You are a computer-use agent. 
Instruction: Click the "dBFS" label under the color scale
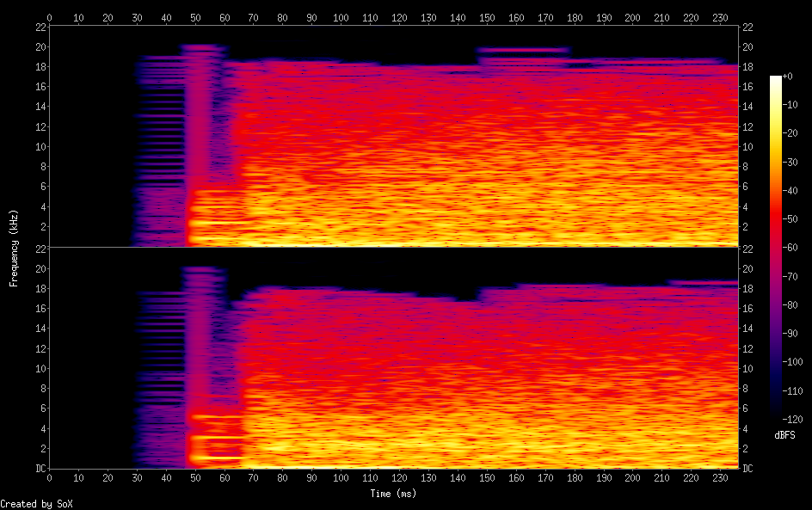[784, 435]
